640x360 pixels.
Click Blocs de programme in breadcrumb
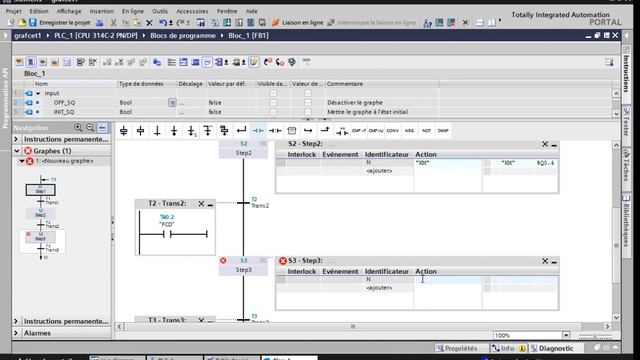click(x=182, y=36)
